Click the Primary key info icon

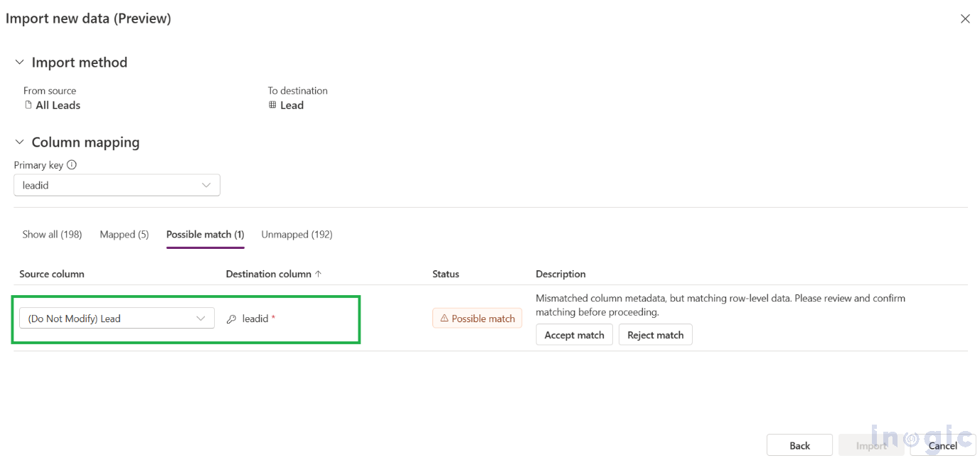tap(72, 165)
